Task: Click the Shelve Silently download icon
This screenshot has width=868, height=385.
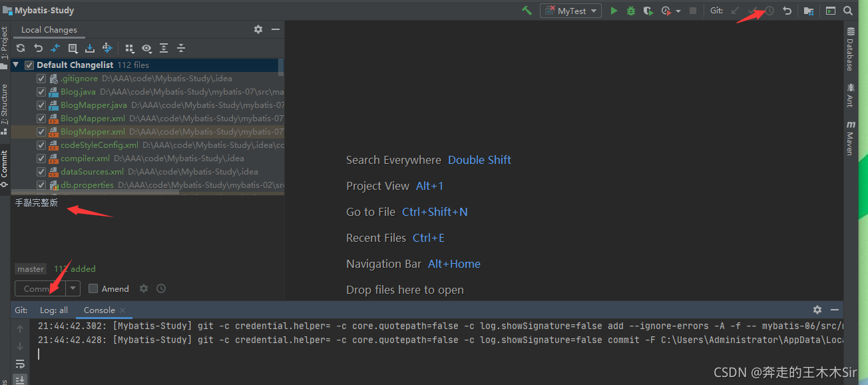Action: [x=90, y=48]
